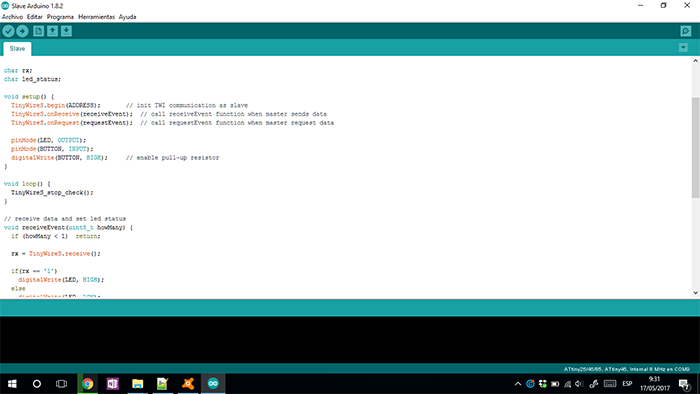Open the touch keyboard tray icon
Screen dimensions: 700x394
coord(610,384)
